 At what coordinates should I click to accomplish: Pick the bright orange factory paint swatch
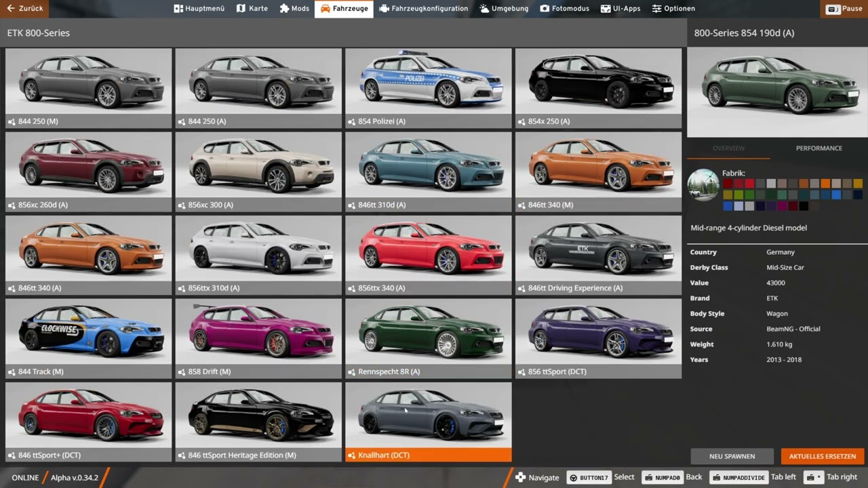[825, 184]
